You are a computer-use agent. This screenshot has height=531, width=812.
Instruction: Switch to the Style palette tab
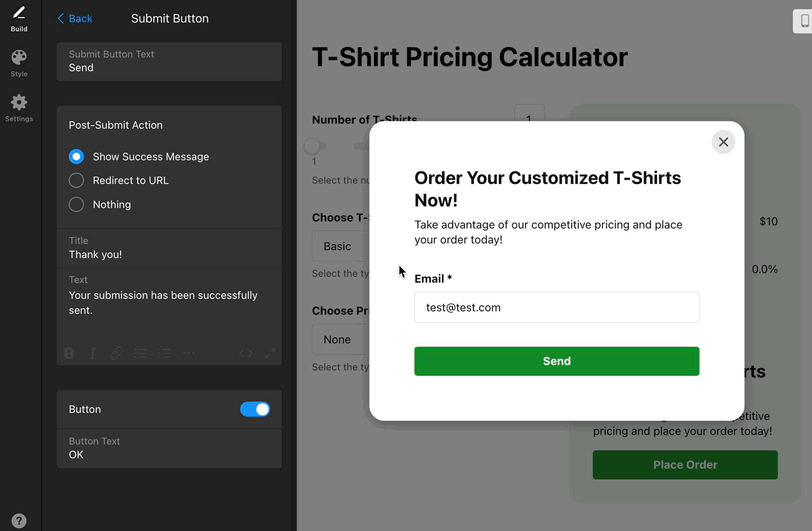click(19, 63)
